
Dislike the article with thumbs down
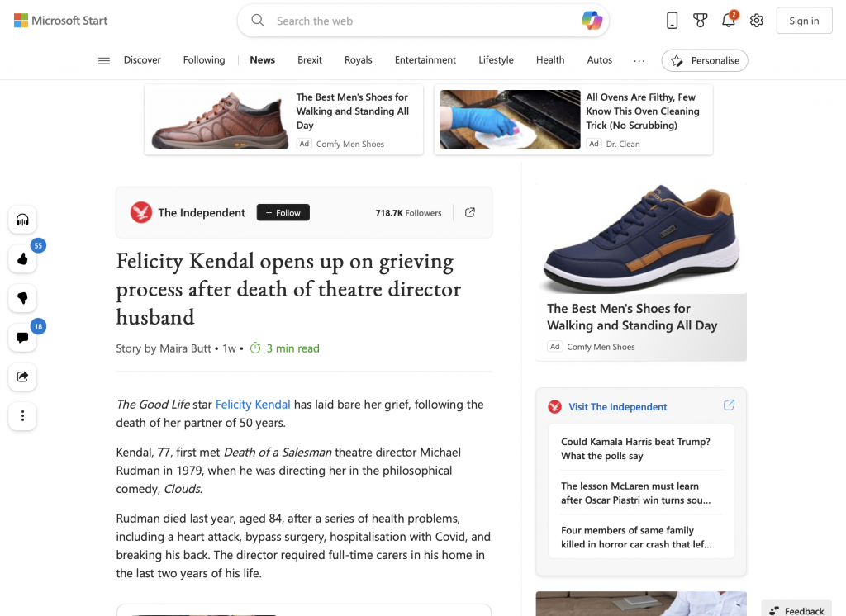click(22, 298)
